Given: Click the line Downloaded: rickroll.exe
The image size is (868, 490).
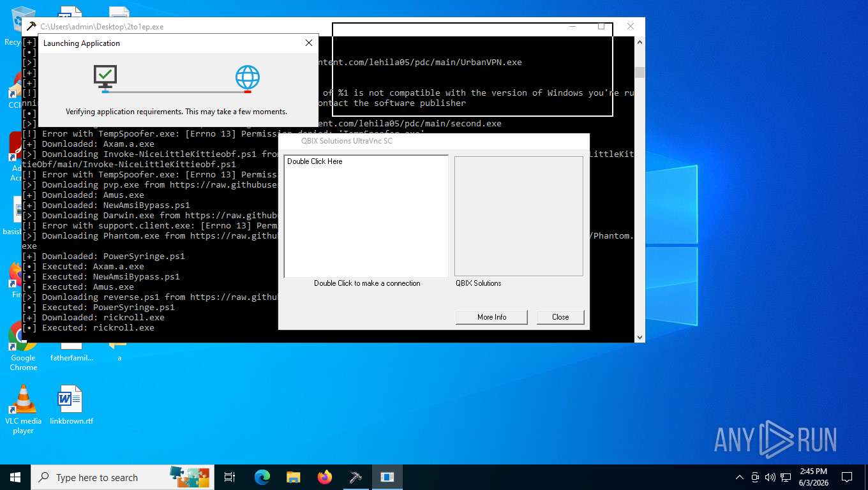Looking at the screenshot, I should pos(93,318).
